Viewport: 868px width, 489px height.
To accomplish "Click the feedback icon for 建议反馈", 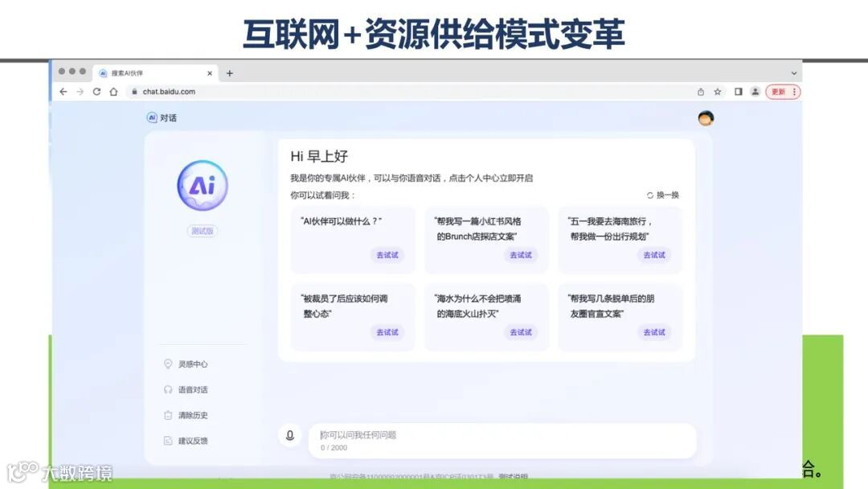I will tap(168, 441).
